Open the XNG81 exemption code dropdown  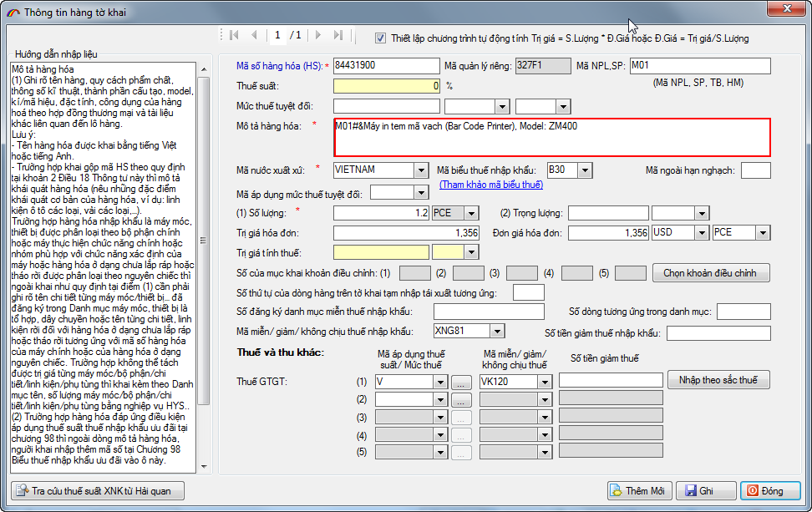(x=499, y=332)
